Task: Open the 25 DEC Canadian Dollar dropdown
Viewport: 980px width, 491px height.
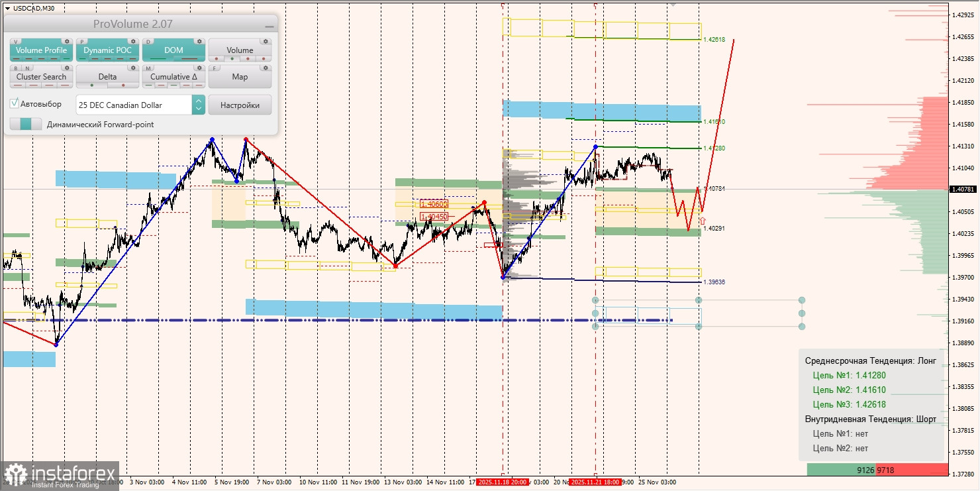Action: coord(134,105)
